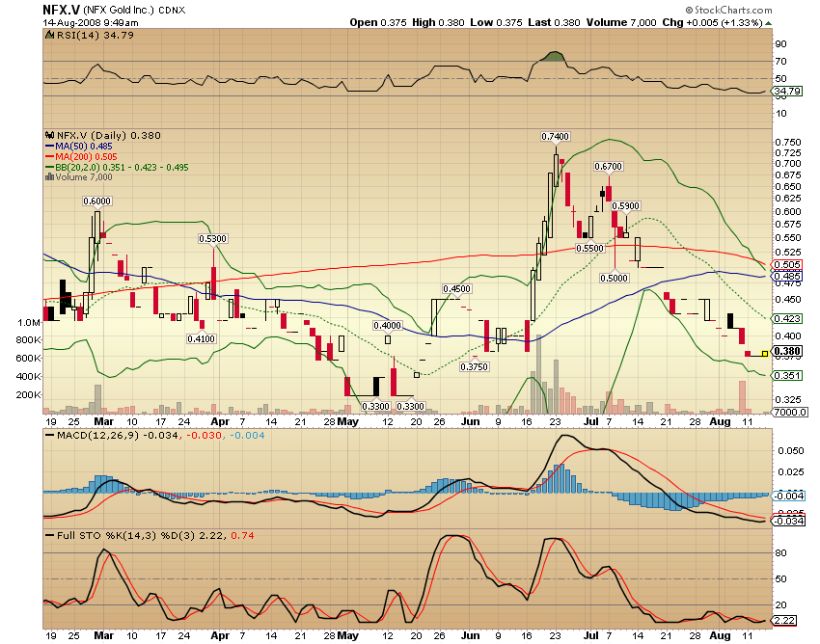Toggle the MA(50) 0.485 overlay legend

[x=82, y=146]
